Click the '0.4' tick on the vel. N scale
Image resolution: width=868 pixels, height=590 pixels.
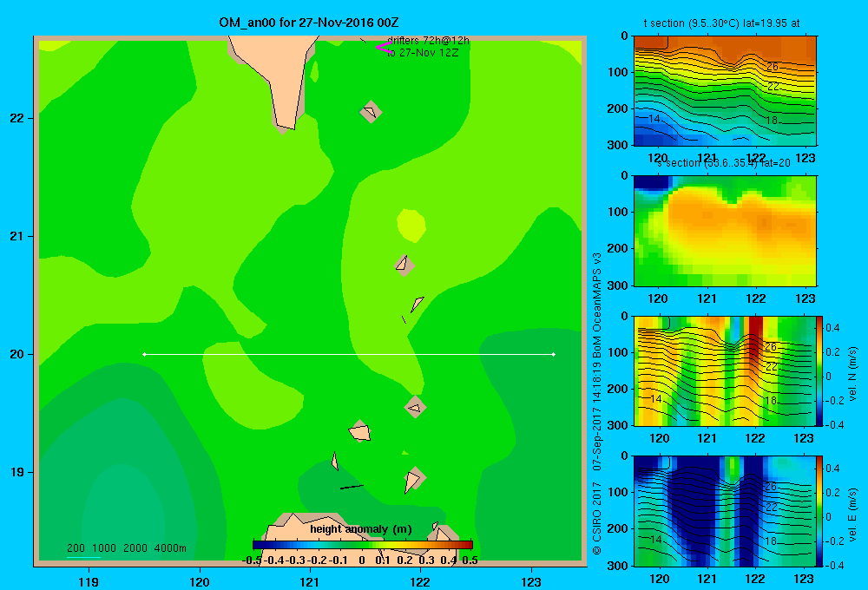coord(832,328)
